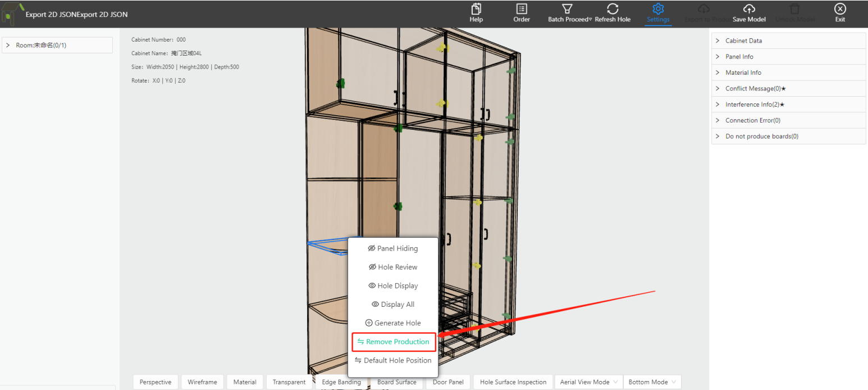Expand the Cabinet Data section
Screen dimensions: 868x390
(x=789, y=41)
